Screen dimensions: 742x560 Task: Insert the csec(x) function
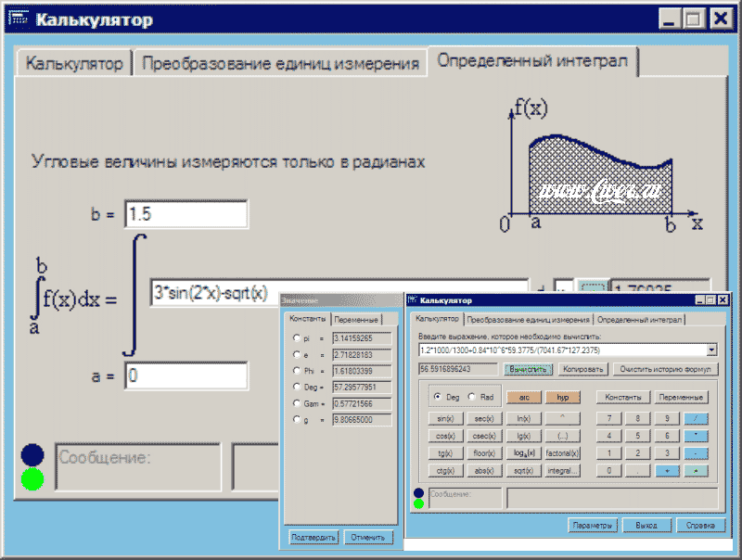click(x=484, y=436)
